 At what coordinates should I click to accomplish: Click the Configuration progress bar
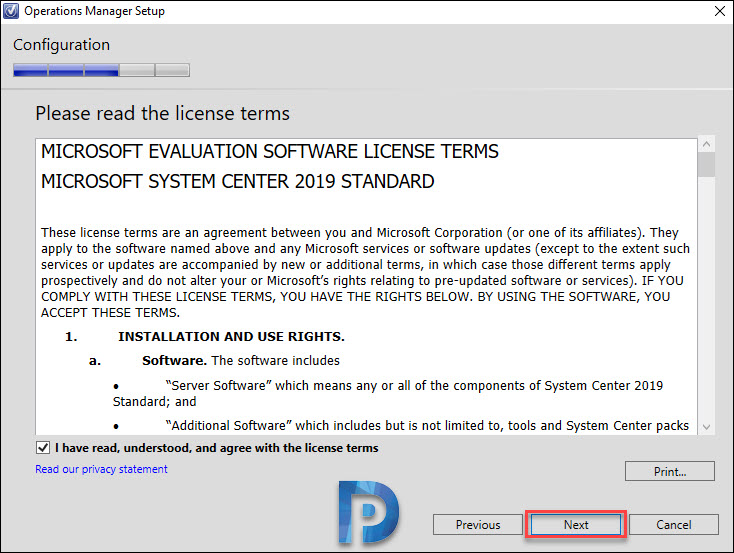coord(101,70)
